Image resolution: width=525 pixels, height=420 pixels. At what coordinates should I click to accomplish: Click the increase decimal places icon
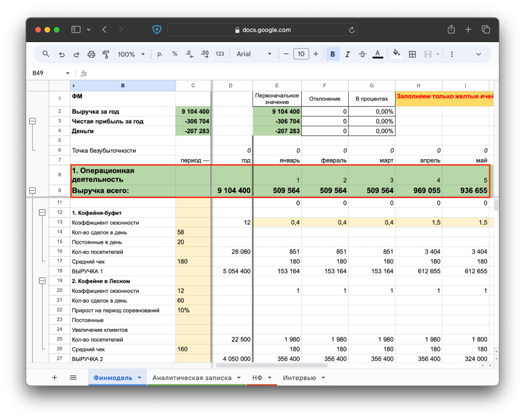pos(204,54)
